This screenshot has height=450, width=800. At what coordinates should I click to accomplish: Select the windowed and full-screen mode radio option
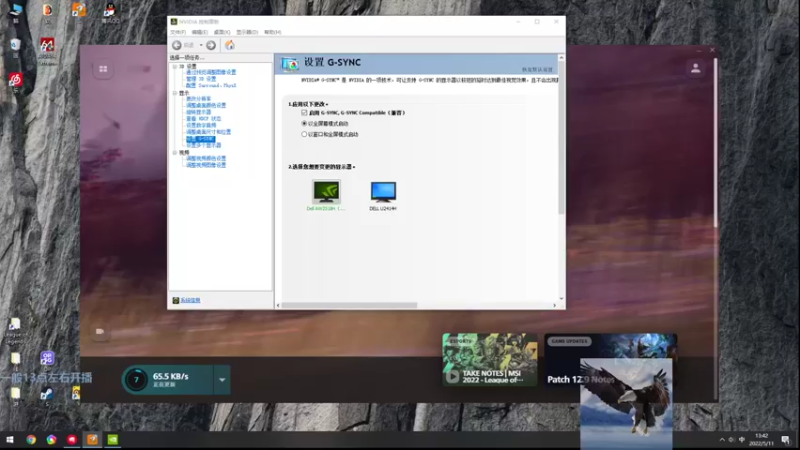click(304, 134)
